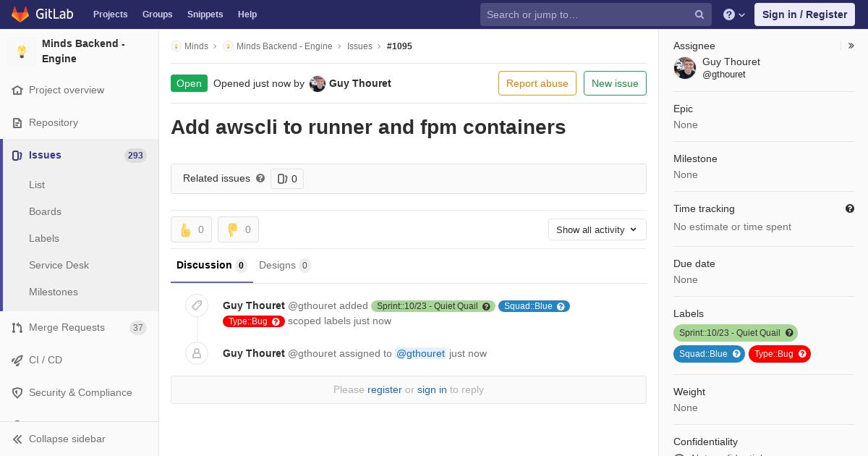868x456 pixels.
Task: Click Related issues help question icon
Action: point(260,178)
